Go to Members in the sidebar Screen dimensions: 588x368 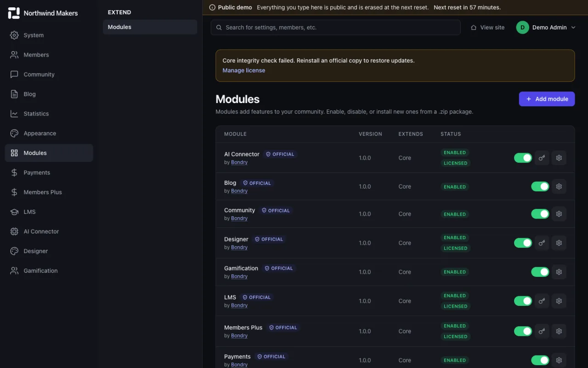(49, 55)
